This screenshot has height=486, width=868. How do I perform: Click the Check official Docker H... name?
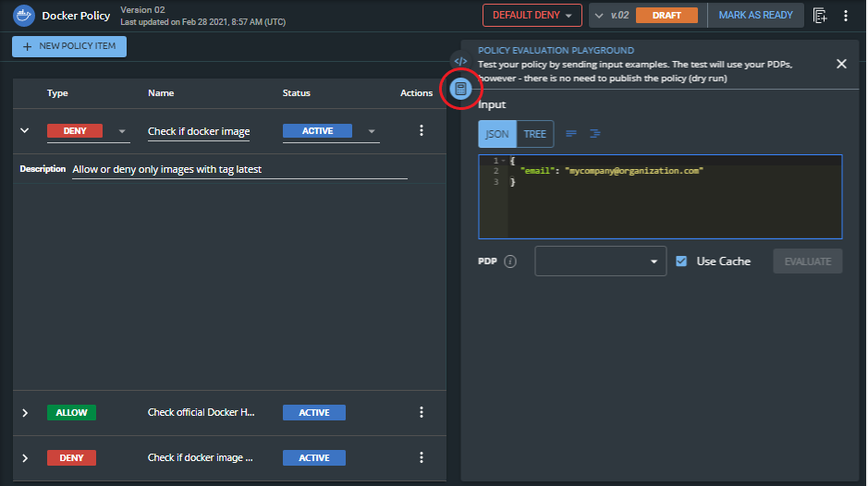click(x=201, y=412)
